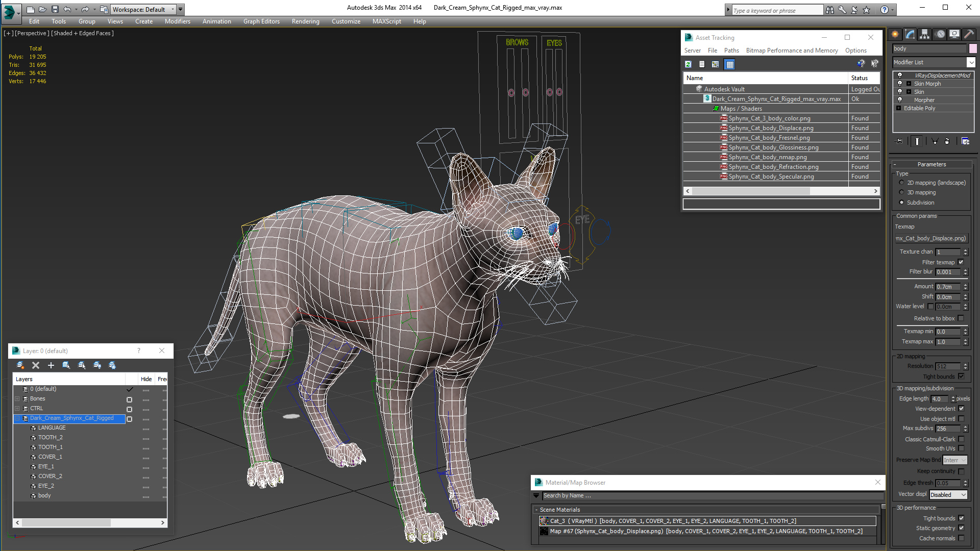Screen dimensions: 980x551
Task: Click the Pin Stack icon
Action: (x=899, y=141)
